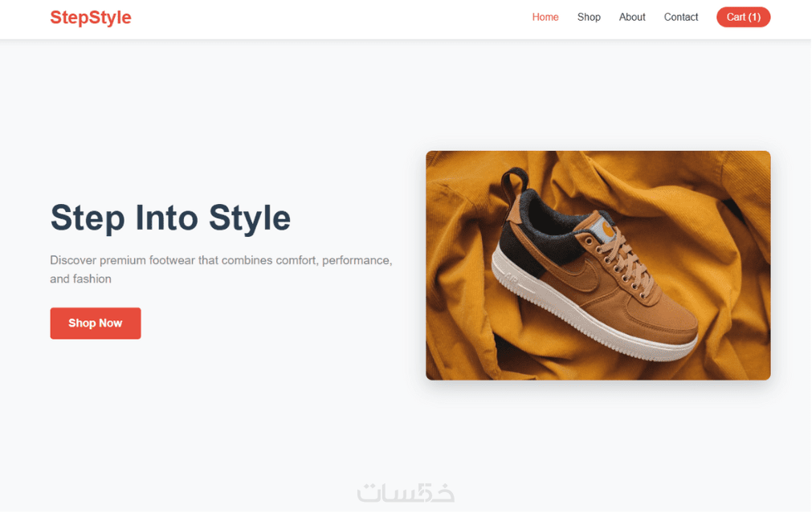The height and width of the screenshot is (513, 812).
Task: Open the Shop navigation link
Action: coord(589,17)
